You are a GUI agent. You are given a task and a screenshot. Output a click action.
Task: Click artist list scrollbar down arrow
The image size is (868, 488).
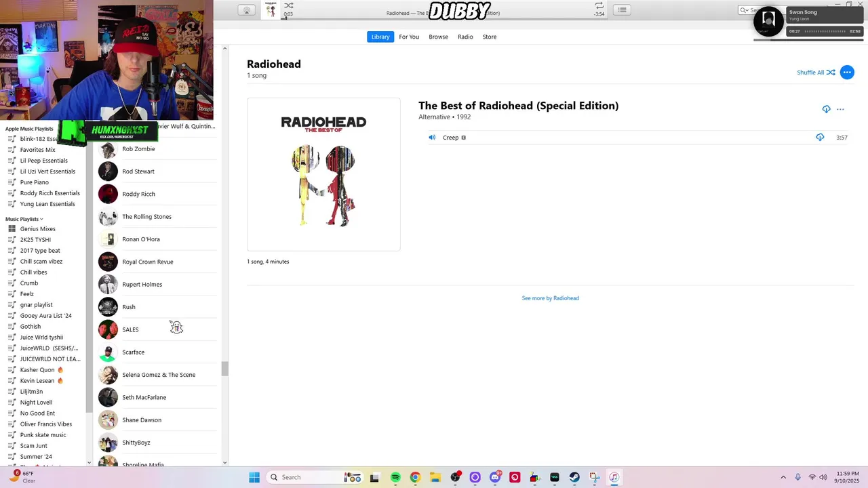click(x=225, y=463)
